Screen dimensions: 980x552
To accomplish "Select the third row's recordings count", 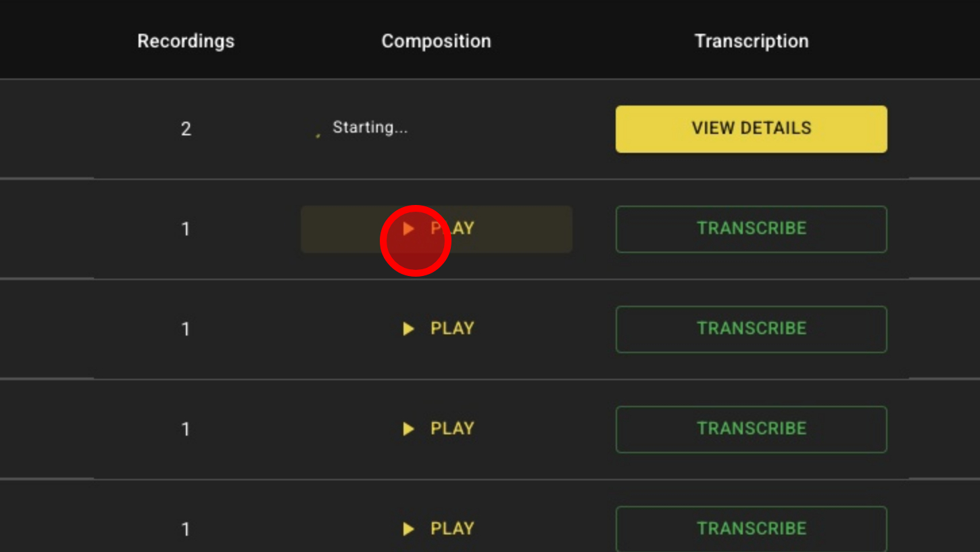I will [186, 329].
